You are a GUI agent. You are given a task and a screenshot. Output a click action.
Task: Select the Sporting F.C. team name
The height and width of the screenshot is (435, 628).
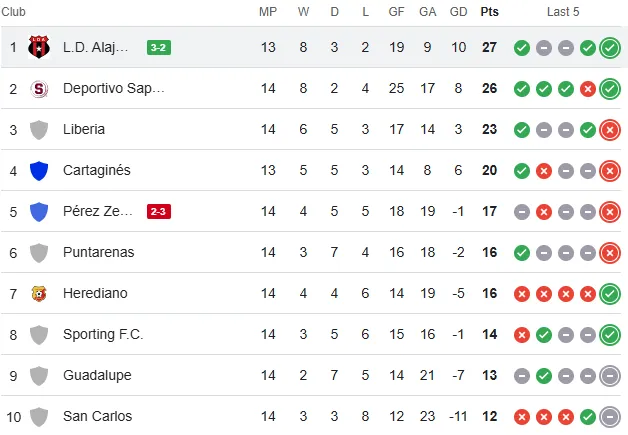click(102, 334)
